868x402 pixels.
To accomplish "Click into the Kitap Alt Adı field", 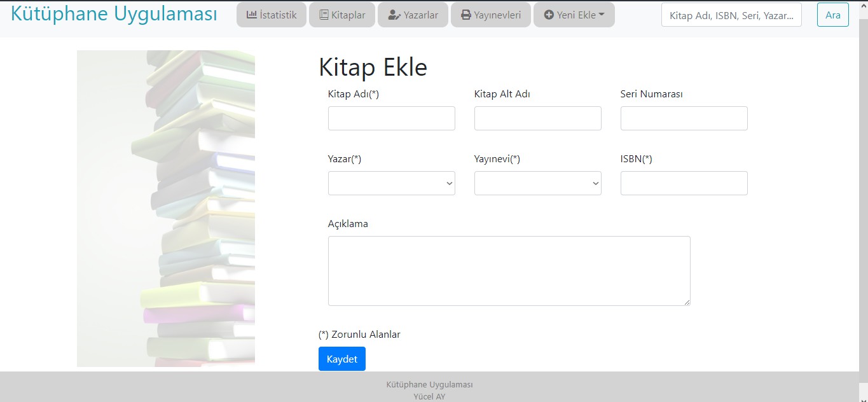I will [537, 118].
